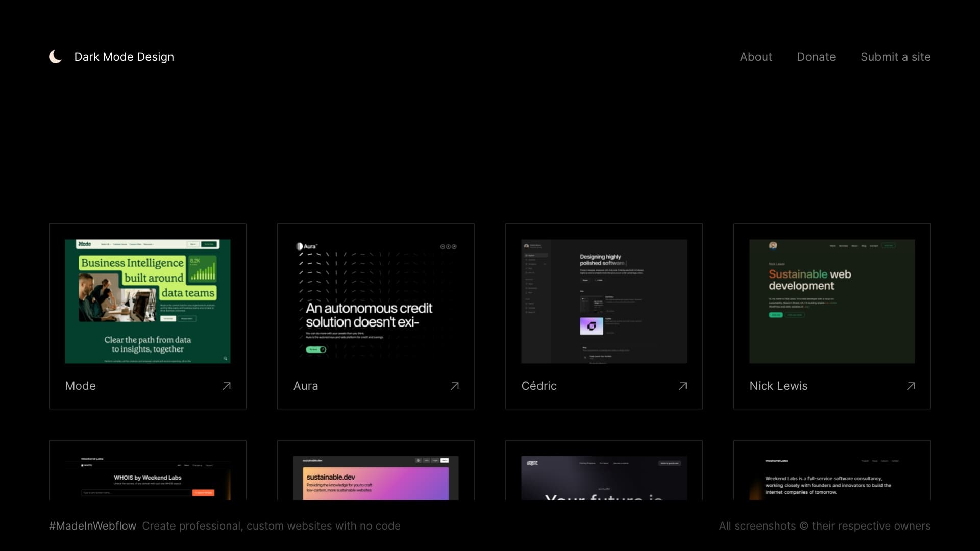Image resolution: width=980 pixels, height=551 pixels.
Task: Click the Cédric card title
Action: coord(539,386)
